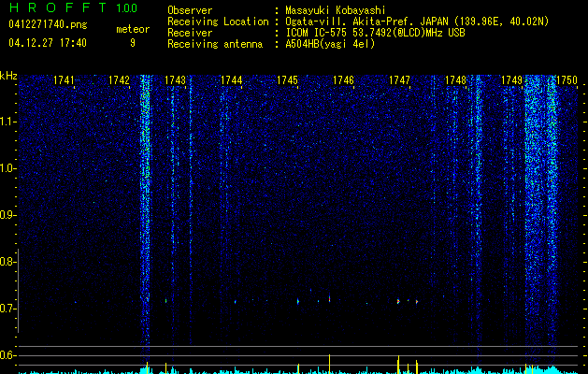Screen dimensions: 588x374
Task: Click the meteor count value 9
Action: 133,43
